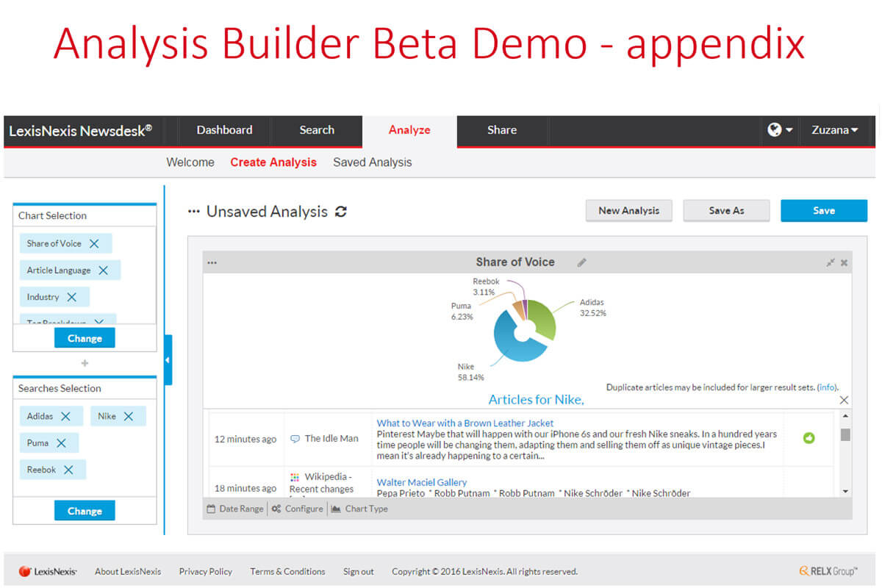
Task: Go to the Dashboard tab
Action: coord(224,130)
